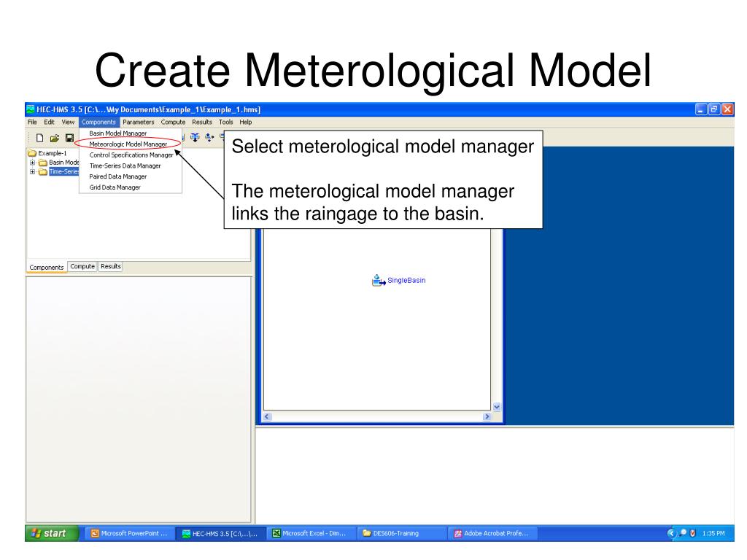Image resolution: width=747 pixels, height=560 pixels.
Task: Minimize the HEC-HMS window
Action: point(701,109)
